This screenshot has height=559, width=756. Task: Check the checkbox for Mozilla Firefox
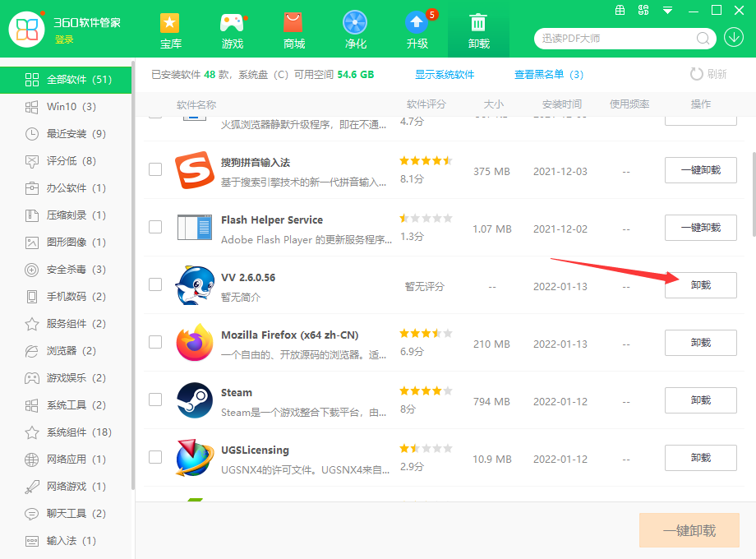(x=155, y=343)
